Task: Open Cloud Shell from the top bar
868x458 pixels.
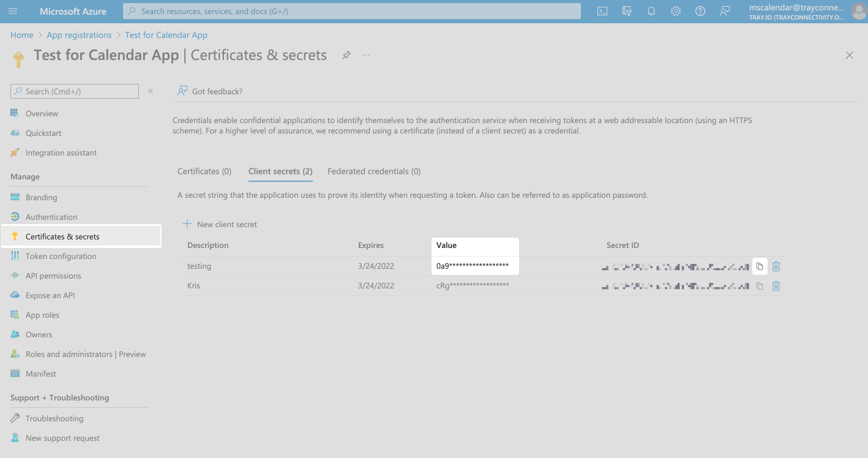Action: tap(602, 10)
